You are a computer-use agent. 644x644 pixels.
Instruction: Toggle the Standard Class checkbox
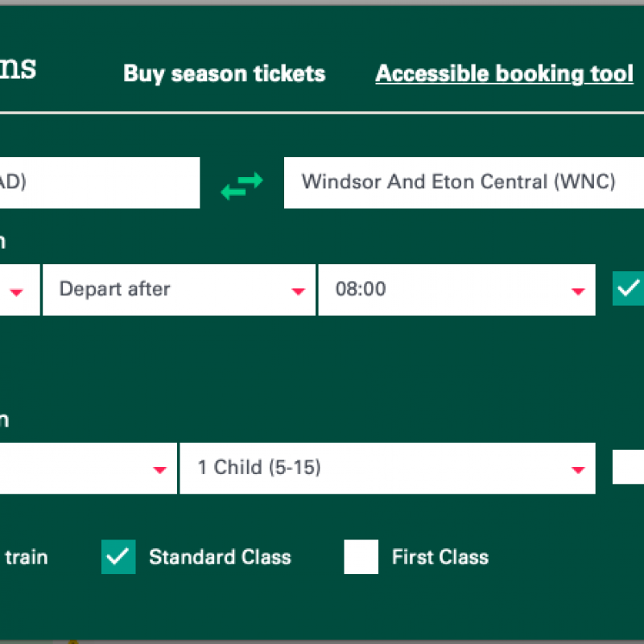(118, 556)
